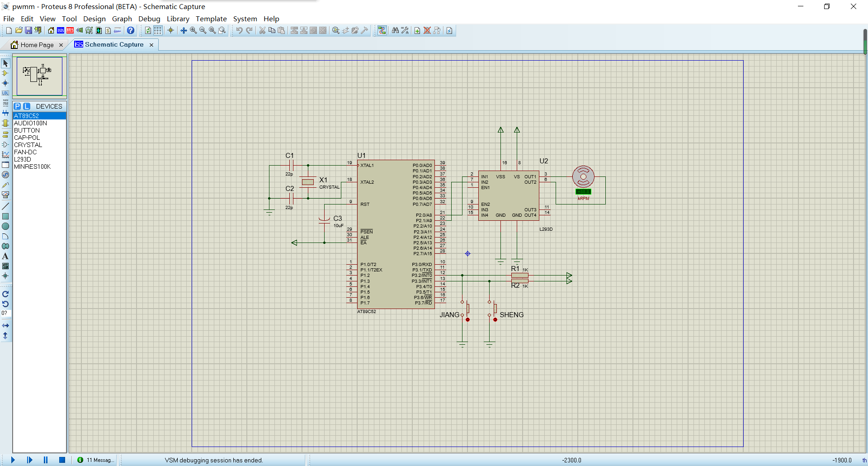The image size is (868, 466).
Task: Click the Zoom In magnifier icon
Action: [x=193, y=30]
